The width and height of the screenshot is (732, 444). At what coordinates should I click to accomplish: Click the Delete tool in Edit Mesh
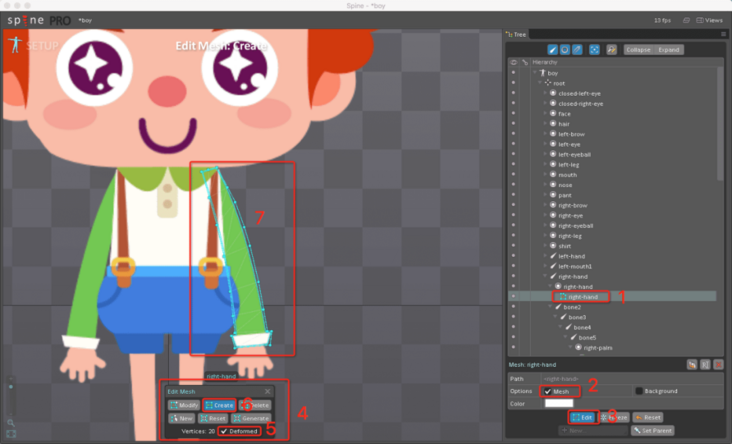tap(255, 405)
